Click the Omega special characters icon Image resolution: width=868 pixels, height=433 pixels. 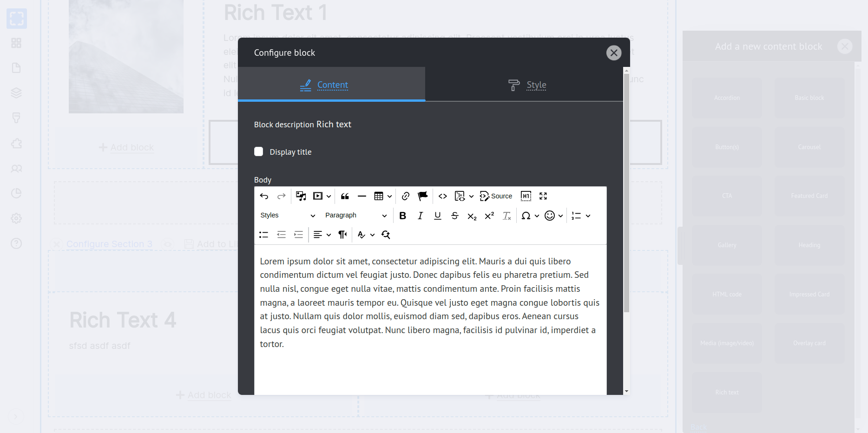point(526,216)
